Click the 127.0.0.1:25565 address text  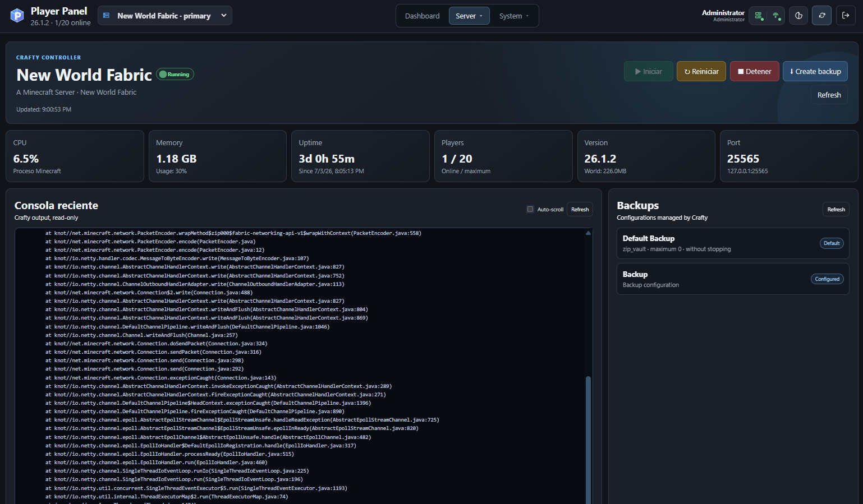tap(747, 171)
